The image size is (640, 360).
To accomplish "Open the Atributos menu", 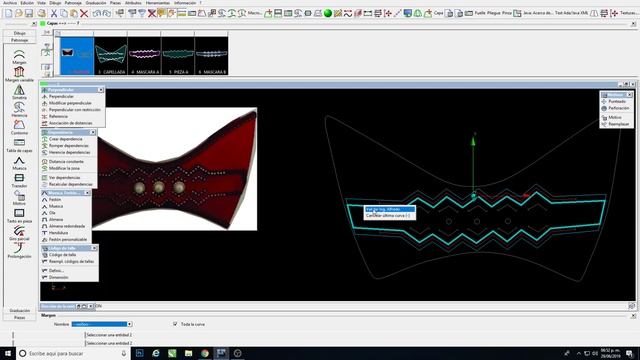I will pos(133,3).
